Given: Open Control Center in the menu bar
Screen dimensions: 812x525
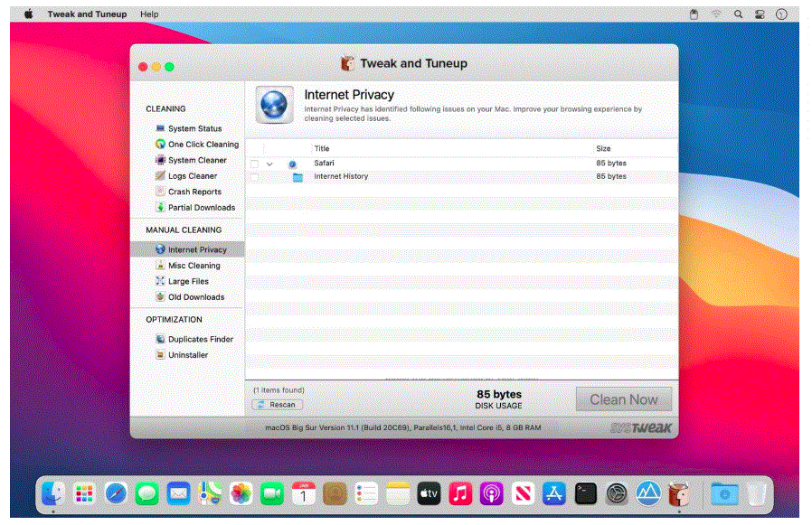Looking at the screenshot, I should (x=760, y=14).
